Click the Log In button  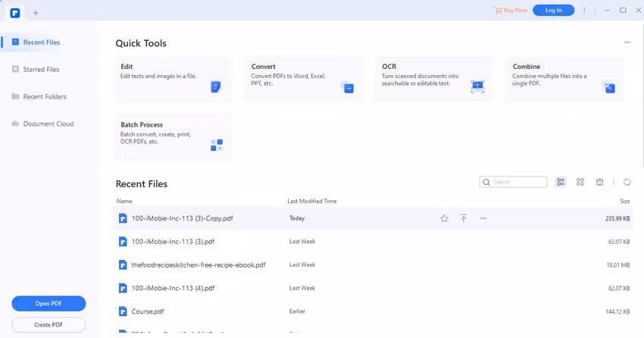pyautogui.click(x=553, y=11)
